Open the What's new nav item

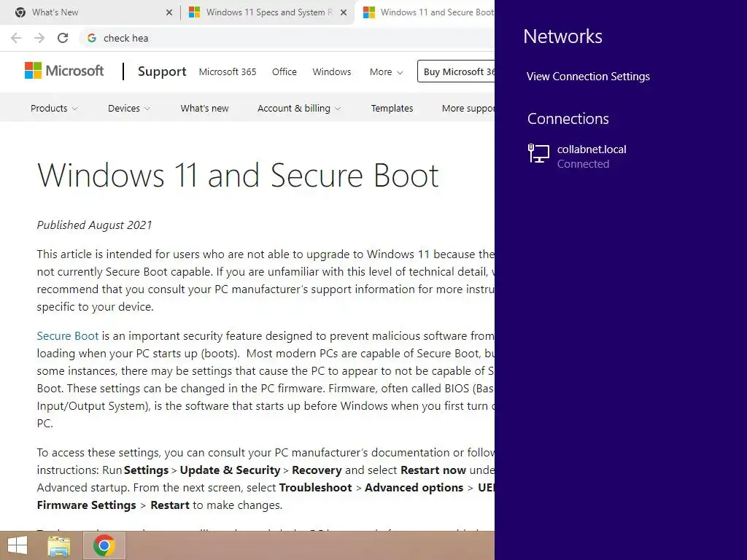coord(204,109)
